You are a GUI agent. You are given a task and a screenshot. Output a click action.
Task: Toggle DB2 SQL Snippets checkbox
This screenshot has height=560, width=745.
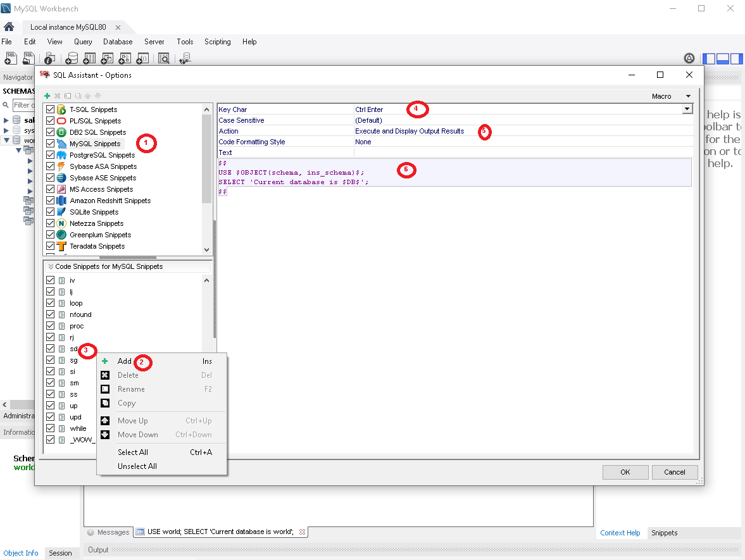51,132
